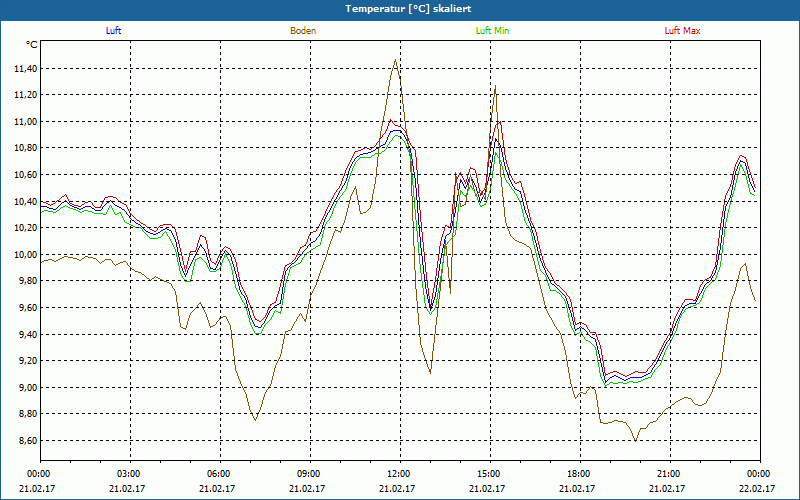Click the 22.02.17 date label
The image size is (800, 500).
pyautogui.click(x=758, y=489)
